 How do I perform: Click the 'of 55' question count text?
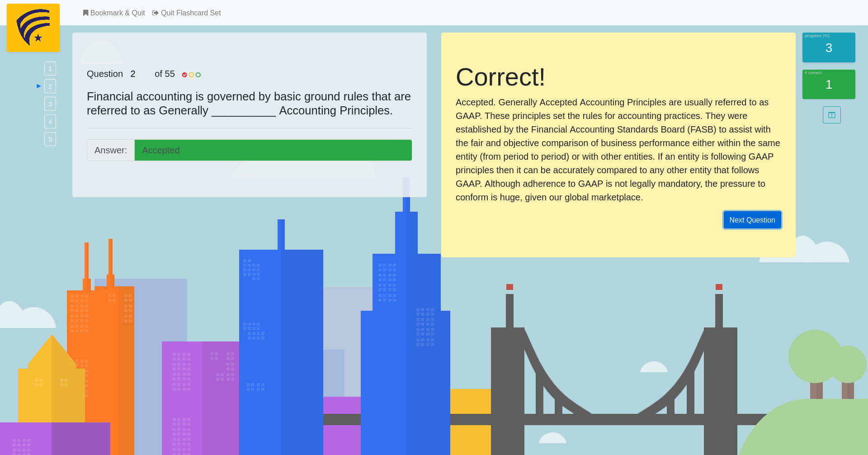pos(165,74)
